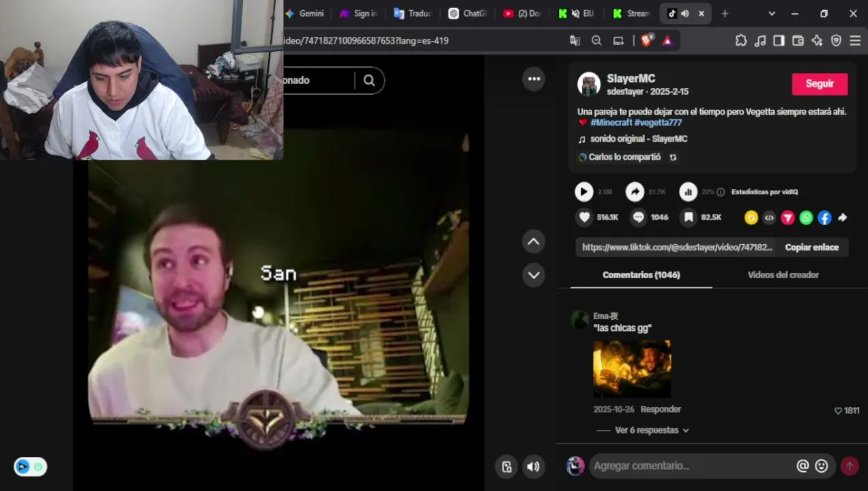The height and width of the screenshot is (491, 868).
Task: Open the #Minecraft hashtag
Action: tap(611, 123)
